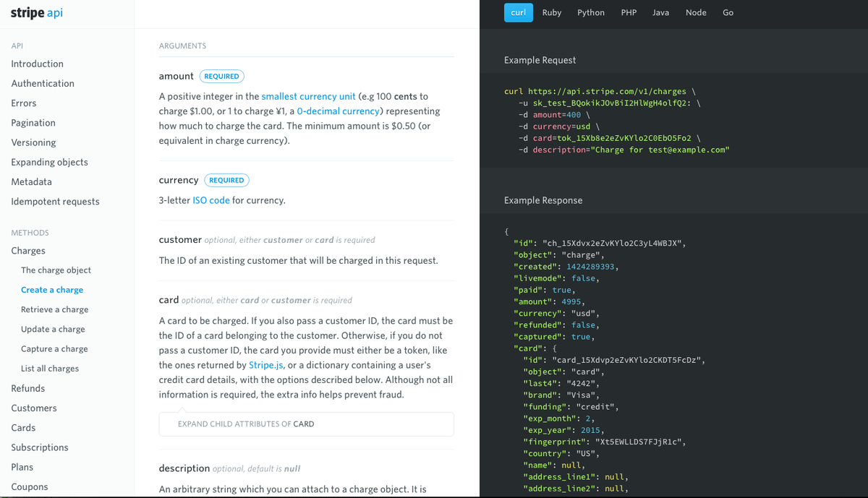Click amount=400 in the request

click(557, 115)
